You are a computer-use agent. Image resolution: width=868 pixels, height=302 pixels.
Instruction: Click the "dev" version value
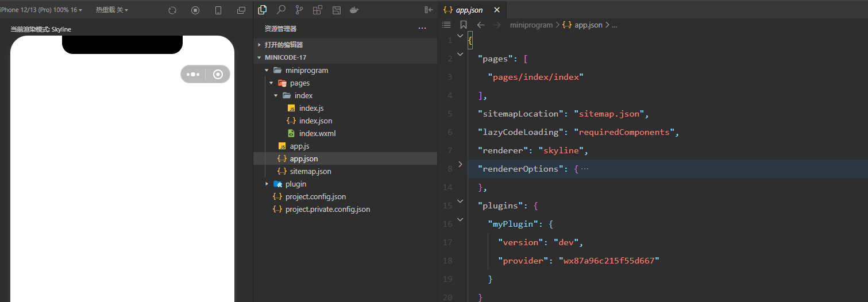[x=566, y=242]
